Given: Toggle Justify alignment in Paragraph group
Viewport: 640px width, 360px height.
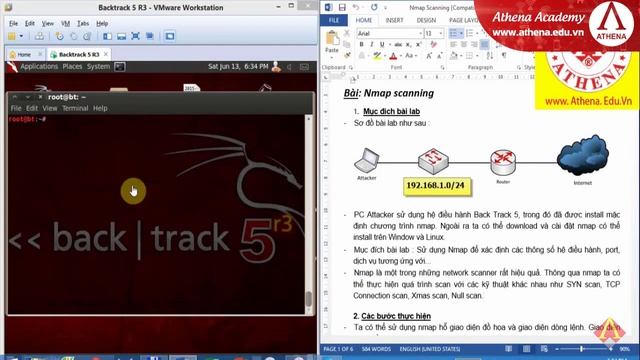Looking at the screenshot, I should [484, 44].
